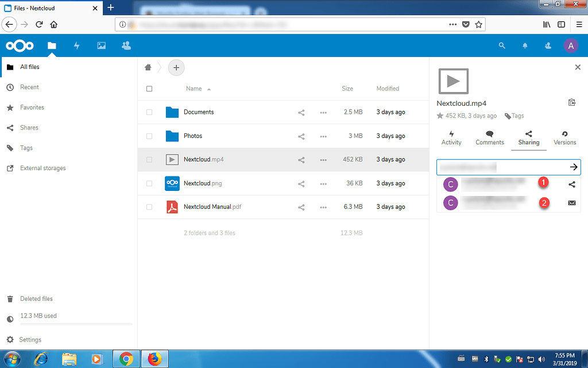
Task: Open the three-dot actions menu for Documents
Action: tap(323, 112)
